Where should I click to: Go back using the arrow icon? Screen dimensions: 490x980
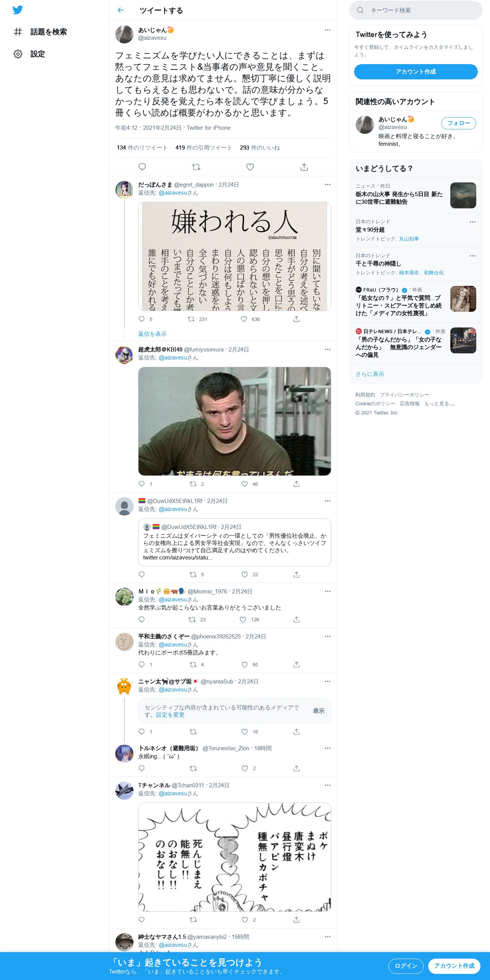click(x=121, y=10)
